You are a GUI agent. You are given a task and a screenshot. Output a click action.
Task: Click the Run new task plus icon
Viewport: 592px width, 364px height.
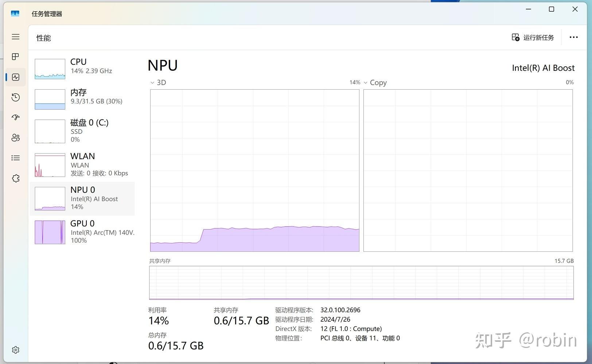(x=515, y=37)
